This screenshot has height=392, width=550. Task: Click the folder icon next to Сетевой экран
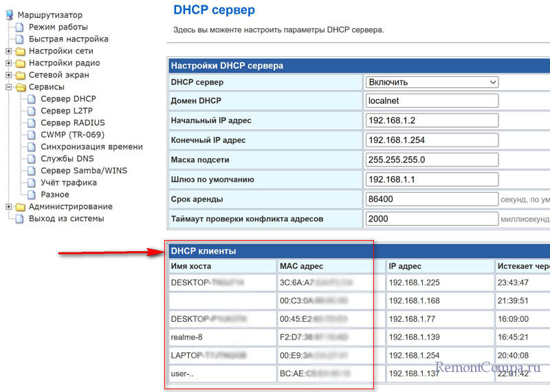tap(21, 75)
